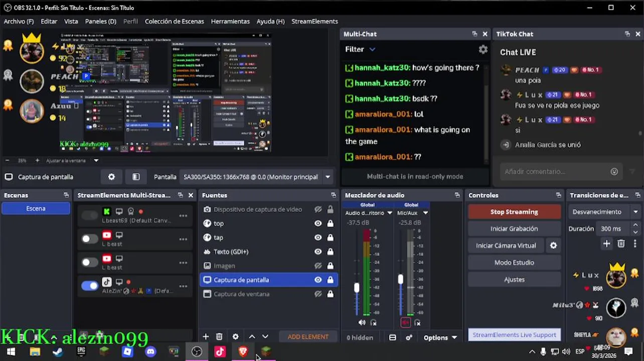Screen dimensions: 644x361
Task: Select the Escena scene item
Action: point(36,209)
